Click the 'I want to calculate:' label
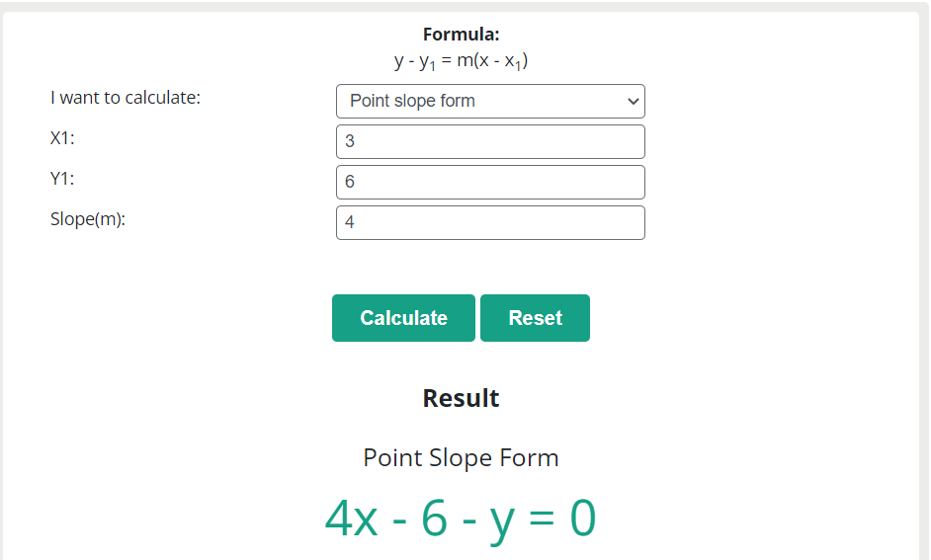This screenshot has width=931, height=560. 126,98
